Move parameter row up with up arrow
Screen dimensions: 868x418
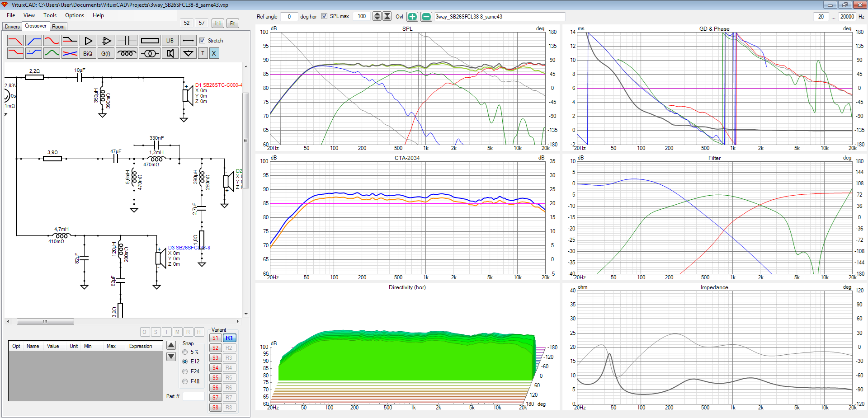(x=171, y=345)
